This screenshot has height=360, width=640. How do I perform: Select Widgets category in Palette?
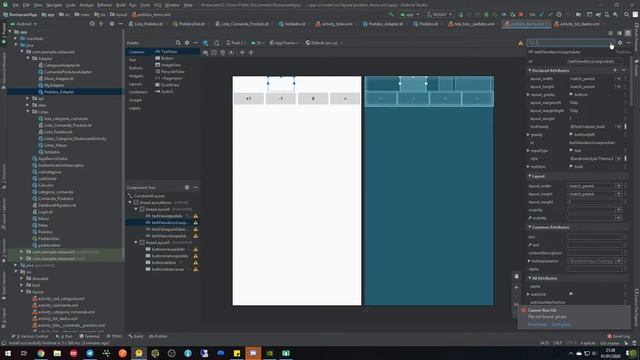point(136,76)
